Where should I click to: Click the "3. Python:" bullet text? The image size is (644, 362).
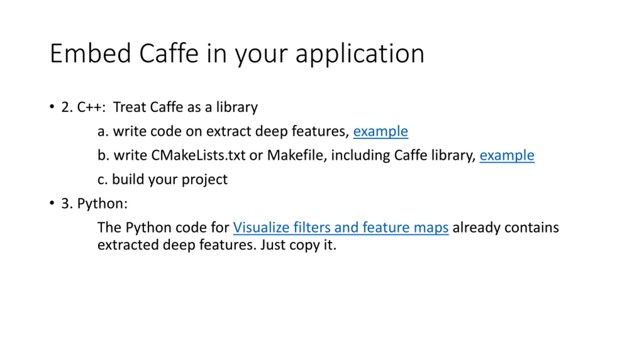(94, 203)
